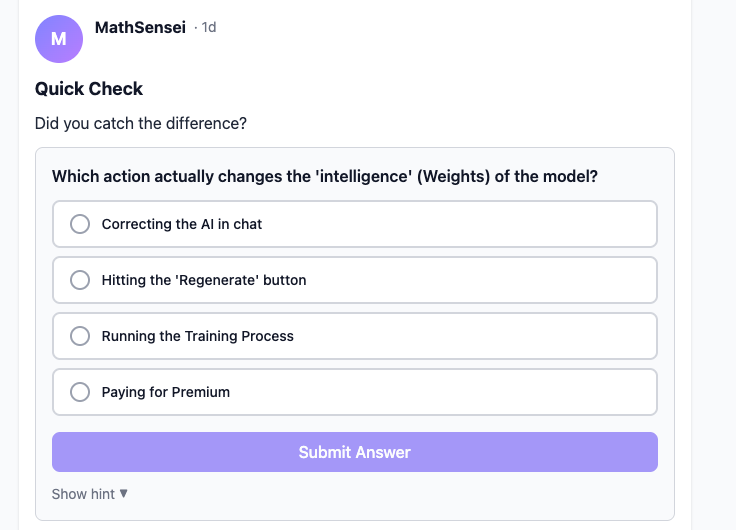Click the triangle arrow beside Show hint
Viewport: 736px width, 530px height.
[x=124, y=493]
